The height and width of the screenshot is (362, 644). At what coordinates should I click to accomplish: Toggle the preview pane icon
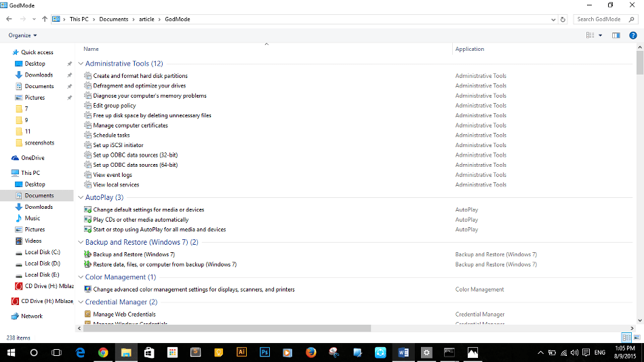pos(616,35)
